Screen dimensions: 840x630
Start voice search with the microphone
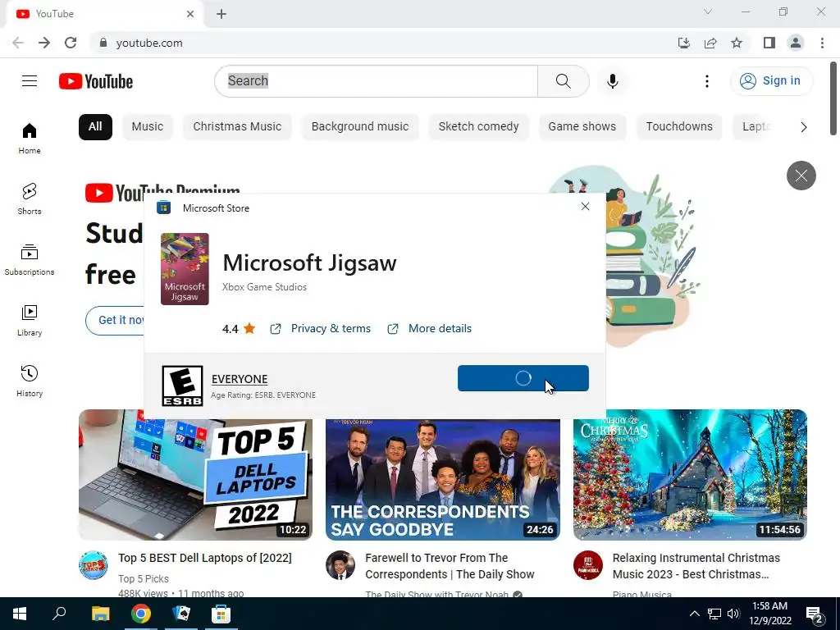pyautogui.click(x=613, y=81)
